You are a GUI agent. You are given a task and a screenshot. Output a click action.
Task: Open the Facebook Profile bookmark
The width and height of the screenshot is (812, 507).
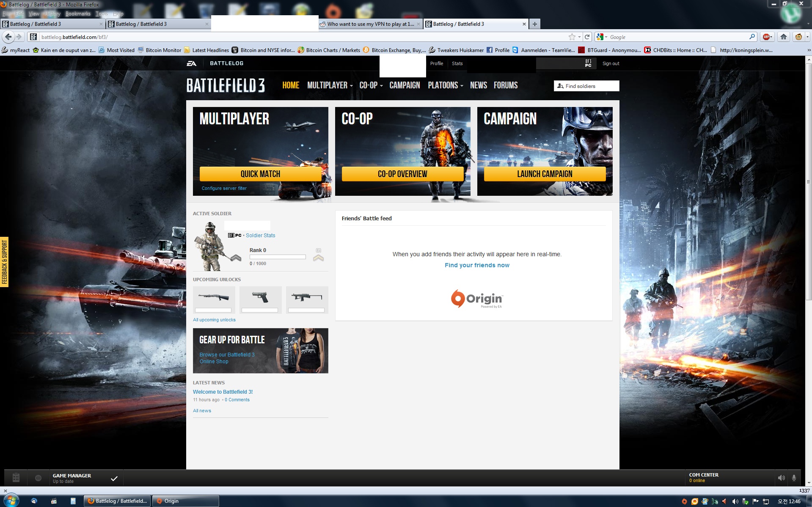[x=498, y=50]
